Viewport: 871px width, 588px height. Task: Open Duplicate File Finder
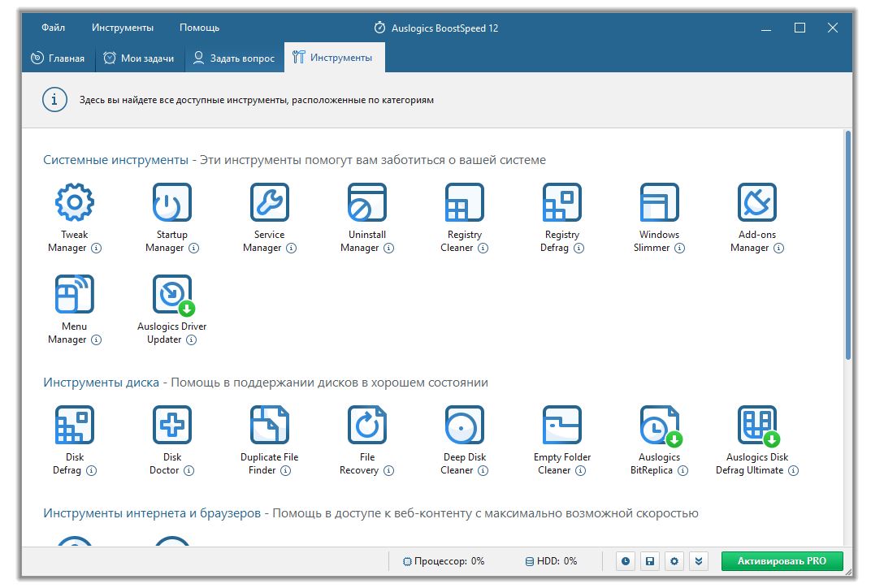[x=270, y=426]
